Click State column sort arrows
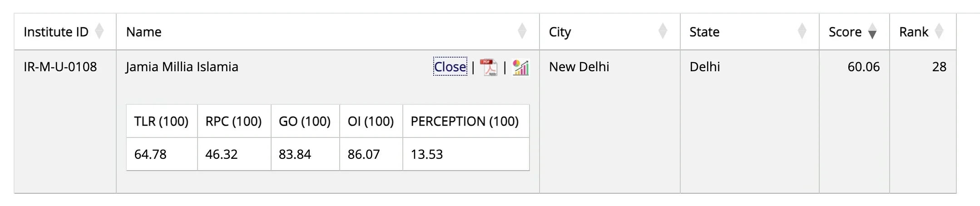Screen dimensions: 980x206 point(802,32)
